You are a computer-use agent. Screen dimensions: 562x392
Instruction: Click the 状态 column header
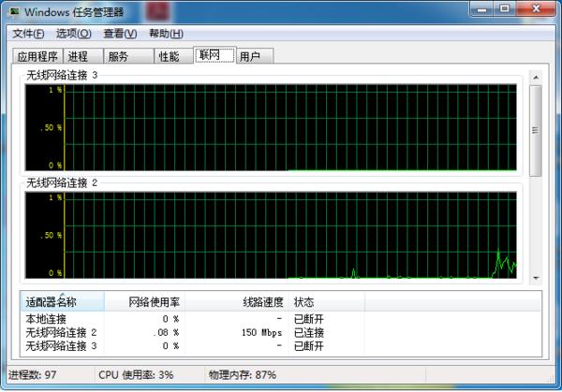point(303,302)
